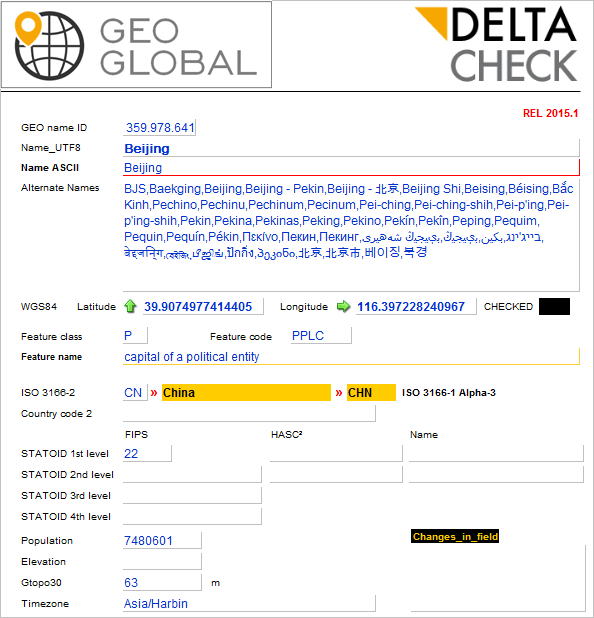Click the Delta Check logo
Image resolution: width=594 pixels, height=618 pixels.
click(x=496, y=44)
